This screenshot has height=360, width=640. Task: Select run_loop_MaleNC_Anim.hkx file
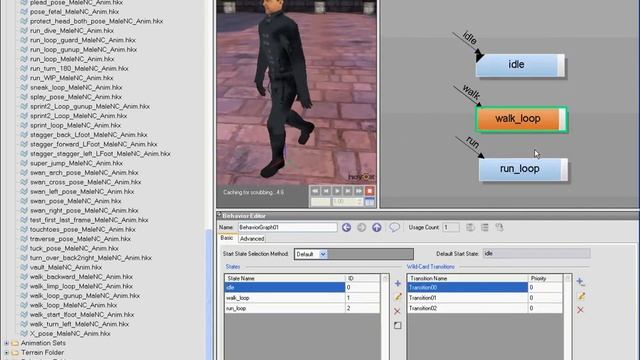[x=72, y=59]
